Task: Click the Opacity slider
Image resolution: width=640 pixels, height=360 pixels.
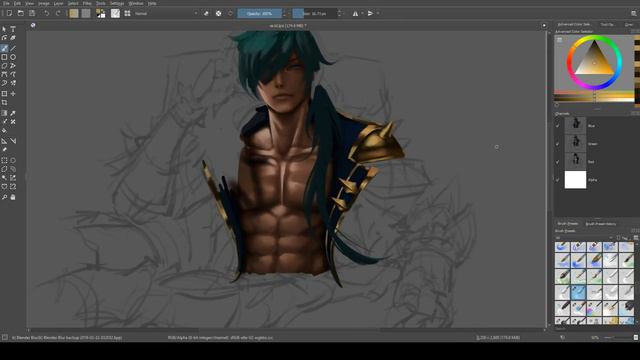Action: (260, 13)
